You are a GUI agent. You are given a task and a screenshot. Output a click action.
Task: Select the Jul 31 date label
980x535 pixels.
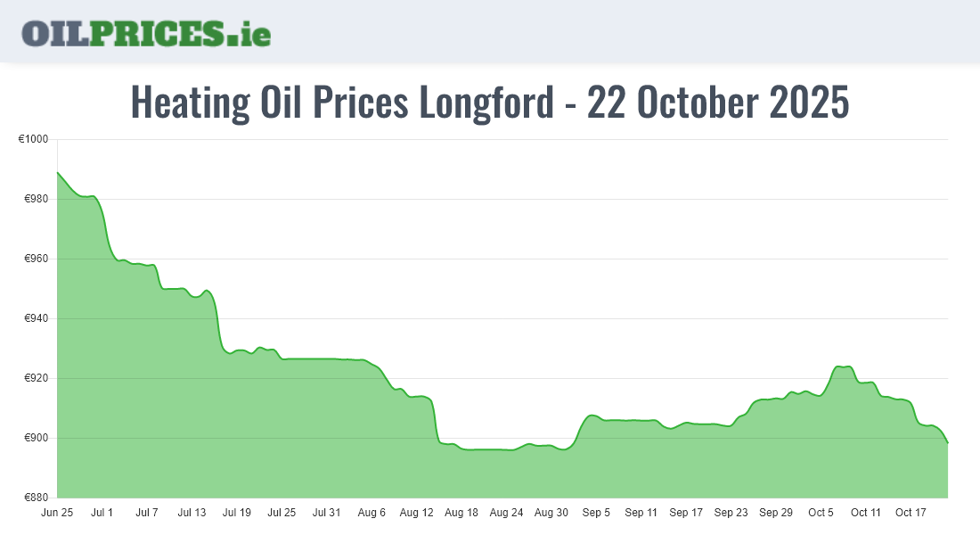327,513
